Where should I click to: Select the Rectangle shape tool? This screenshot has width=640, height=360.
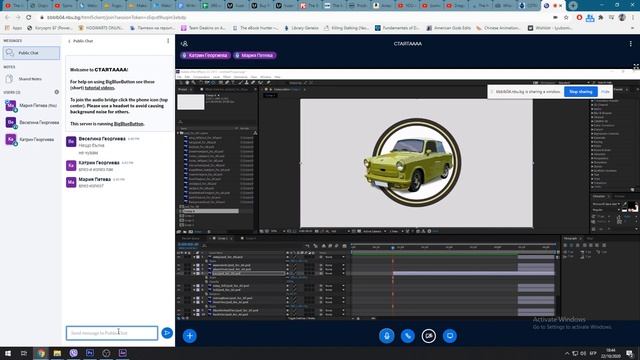pyautogui.click(x=220, y=83)
